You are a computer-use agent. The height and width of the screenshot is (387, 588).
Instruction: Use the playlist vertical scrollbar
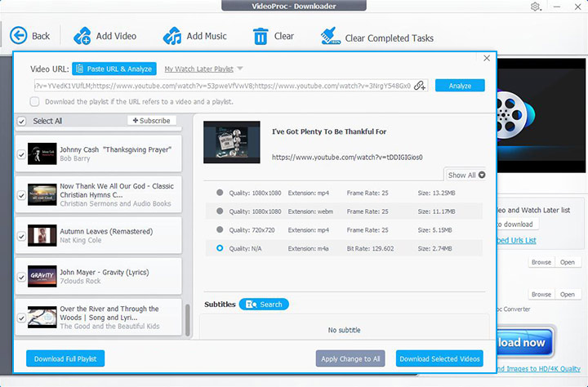click(x=188, y=320)
